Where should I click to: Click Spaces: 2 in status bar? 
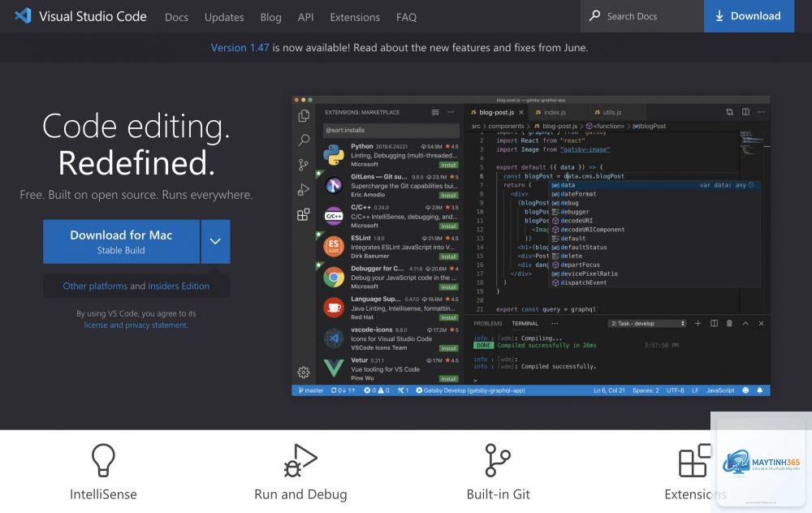click(x=646, y=390)
